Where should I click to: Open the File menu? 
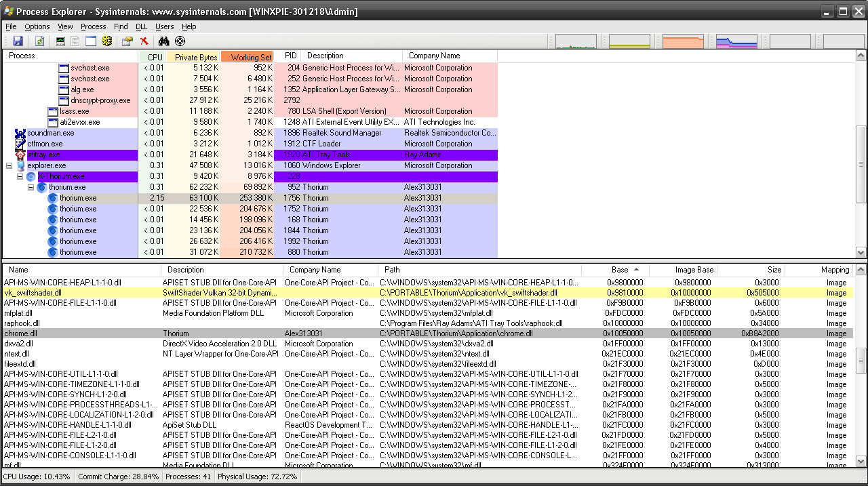[11, 26]
